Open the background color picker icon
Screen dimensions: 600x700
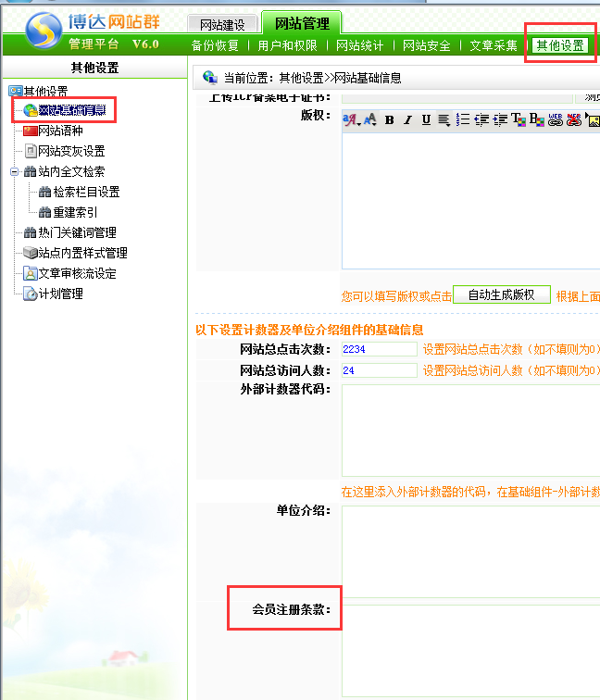click(x=537, y=119)
